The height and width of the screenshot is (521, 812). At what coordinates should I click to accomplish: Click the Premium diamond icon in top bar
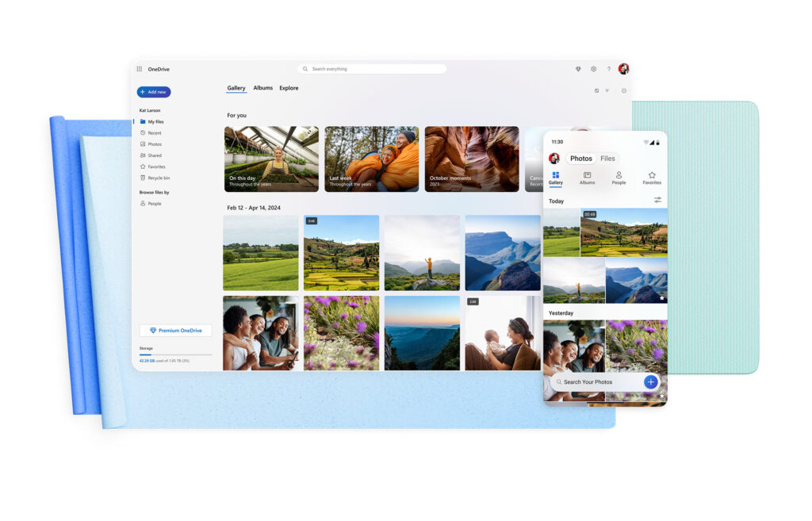point(578,69)
